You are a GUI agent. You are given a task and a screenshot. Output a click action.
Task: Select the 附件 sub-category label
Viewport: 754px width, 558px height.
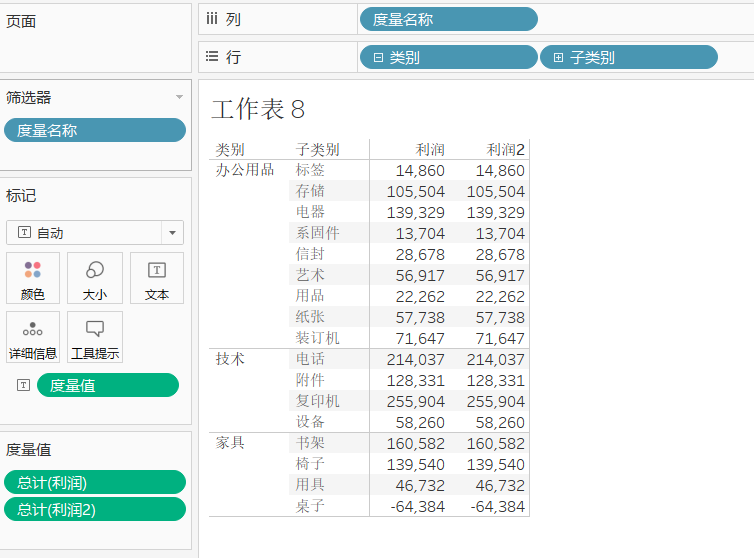[x=310, y=380]
